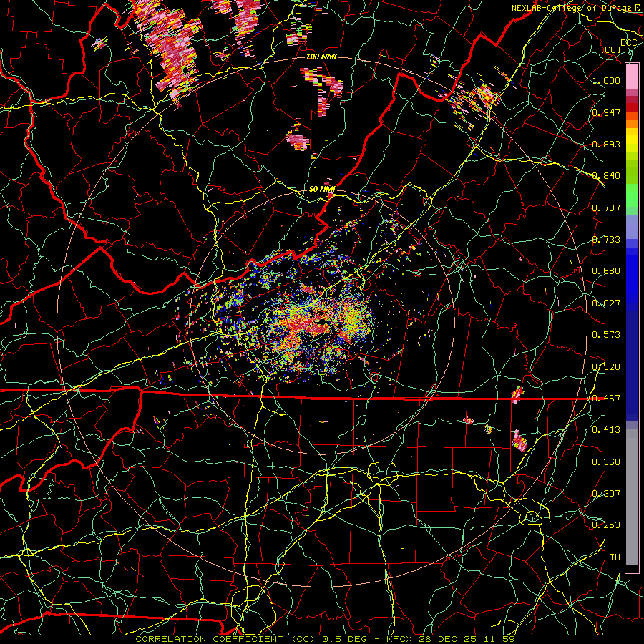Pick the black TH swatch at bar bottom

632,570
